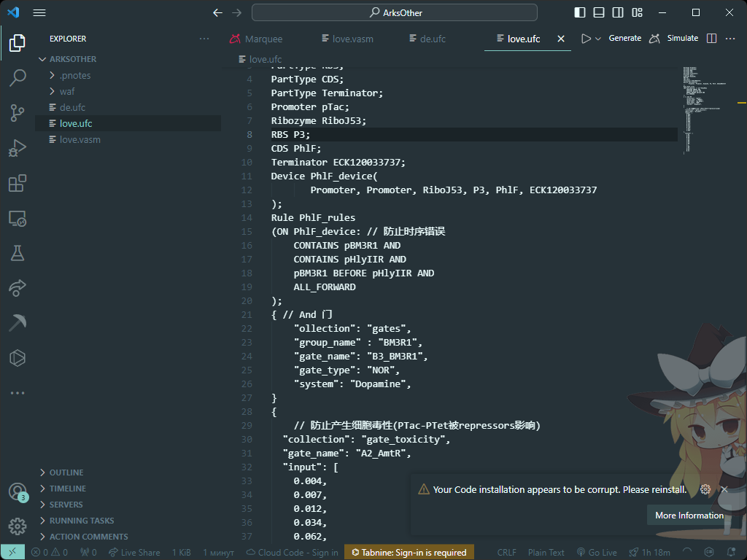Click the More Information button

click(689, 516)
